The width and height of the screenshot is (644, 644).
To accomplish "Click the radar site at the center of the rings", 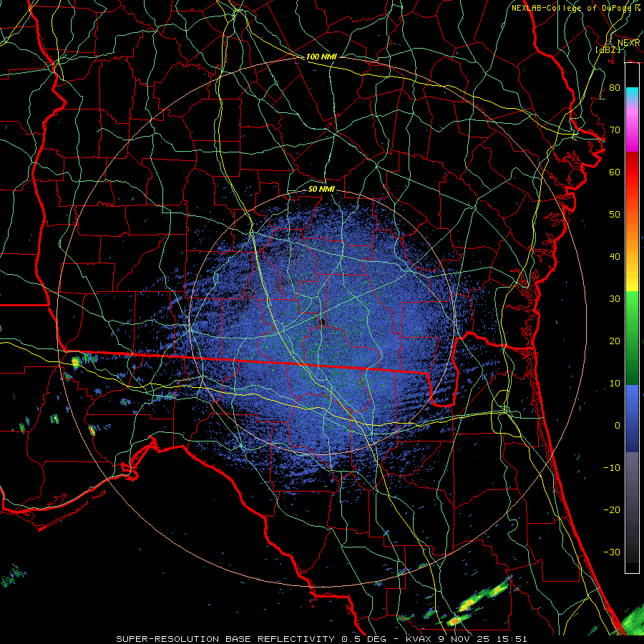I will point(323,322).
